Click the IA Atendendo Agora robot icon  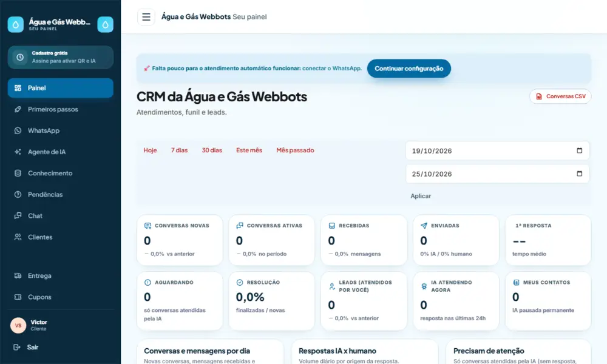tap(424, 286)
